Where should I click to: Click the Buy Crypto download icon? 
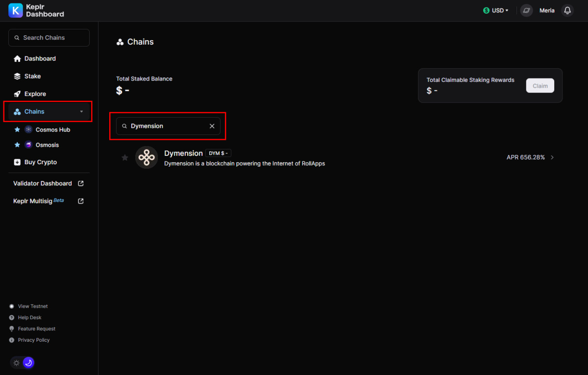pos(18,162)
